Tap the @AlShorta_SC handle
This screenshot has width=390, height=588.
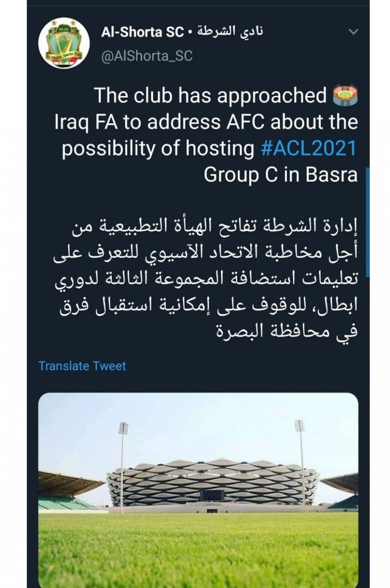tap(147, 57)
